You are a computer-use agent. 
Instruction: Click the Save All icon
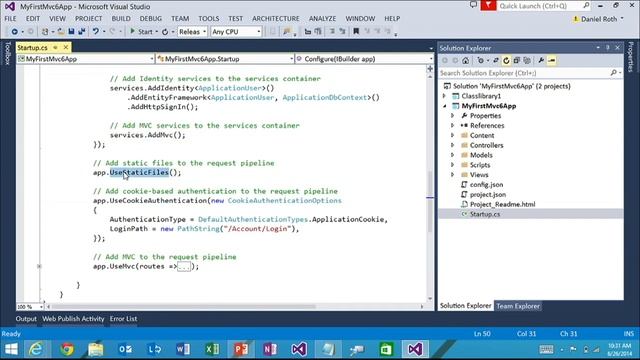[82, 31]
